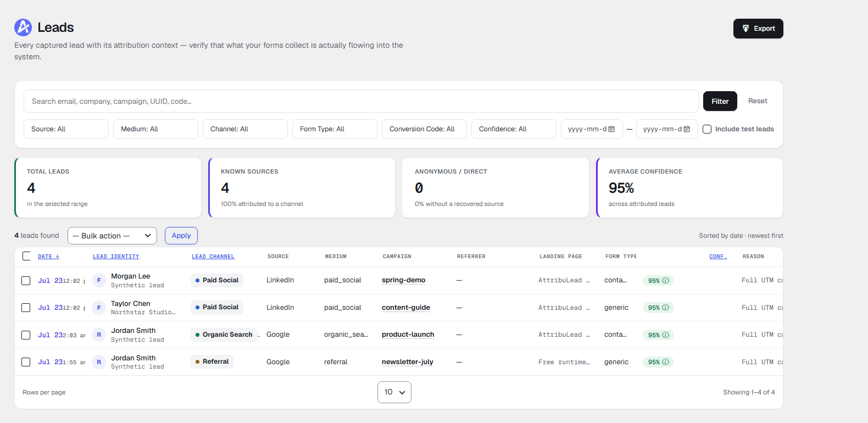
Task: Click Taylor Chen's Paid Social channel badge
Action: pos(217,308)
